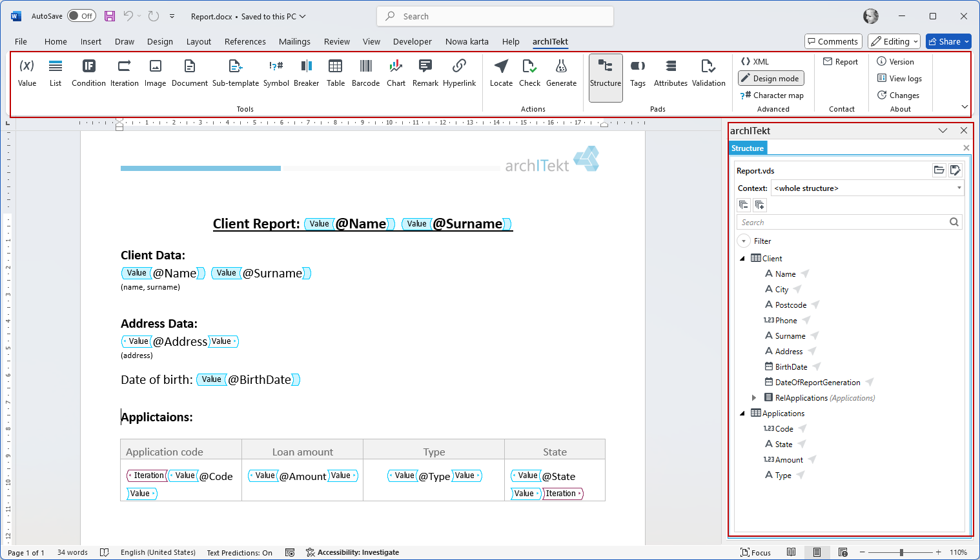Insert a List element
Viewport: 980px width, 560px height.
(56, 73)
